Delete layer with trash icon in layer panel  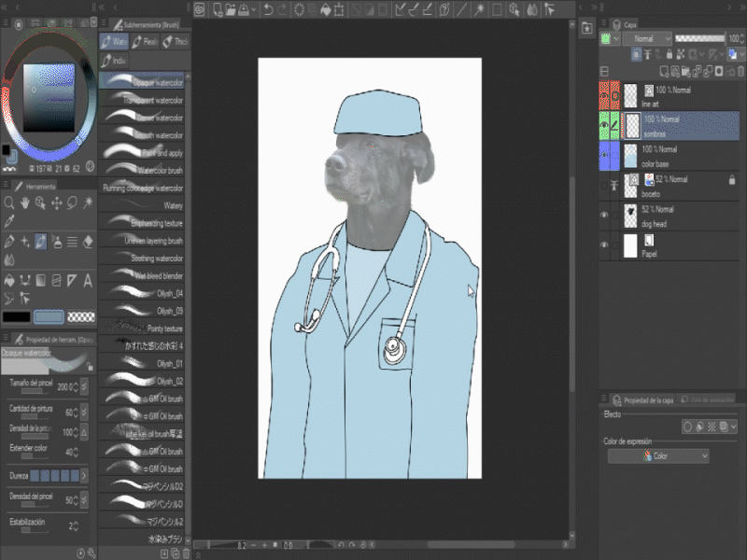[x=740, y=72]
